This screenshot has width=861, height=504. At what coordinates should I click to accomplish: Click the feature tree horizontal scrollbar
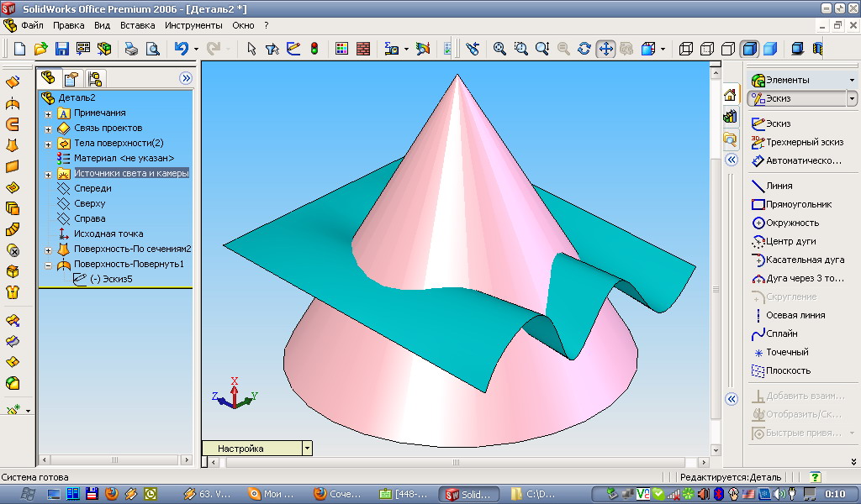(115, 459)
